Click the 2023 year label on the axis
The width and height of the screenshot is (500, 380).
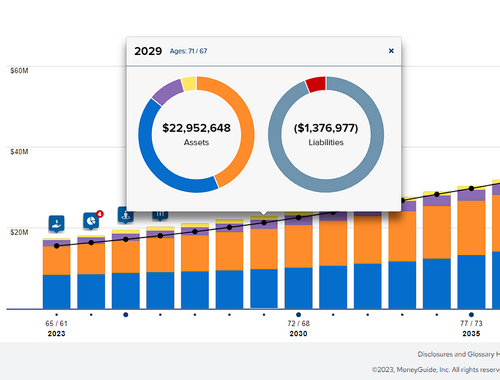pos(56,334)
